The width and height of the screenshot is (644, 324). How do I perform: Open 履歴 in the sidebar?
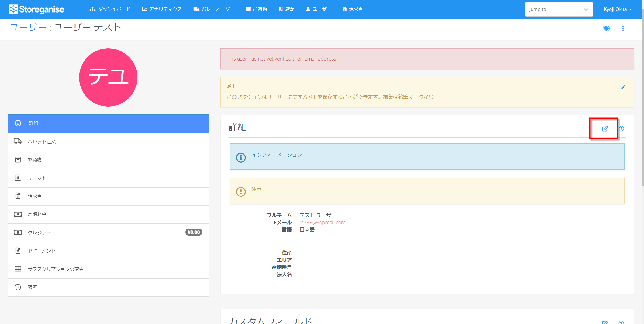[108, 287]
